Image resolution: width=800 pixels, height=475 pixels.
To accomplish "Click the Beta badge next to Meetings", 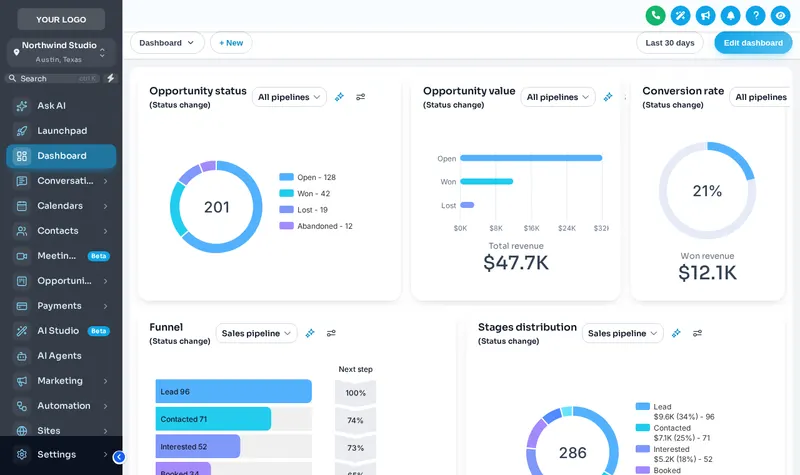I will tap(98, 256).
